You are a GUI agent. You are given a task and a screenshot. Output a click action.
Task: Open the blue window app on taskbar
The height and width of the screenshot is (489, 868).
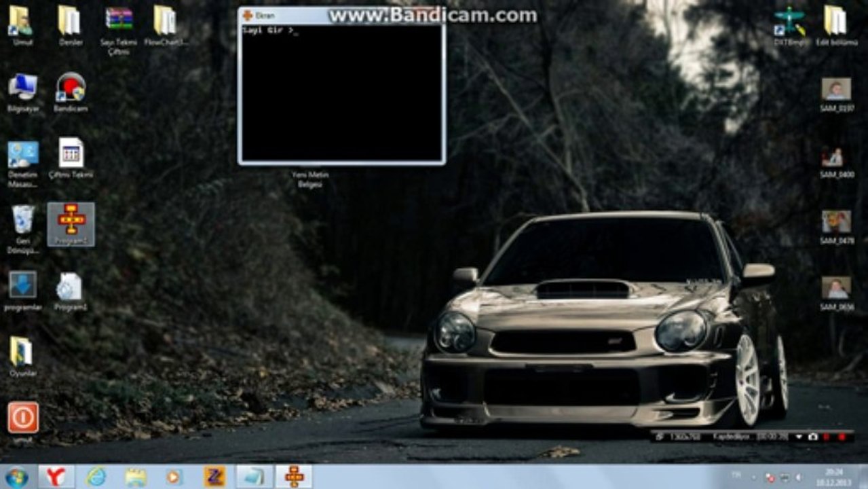click(254, 477)
